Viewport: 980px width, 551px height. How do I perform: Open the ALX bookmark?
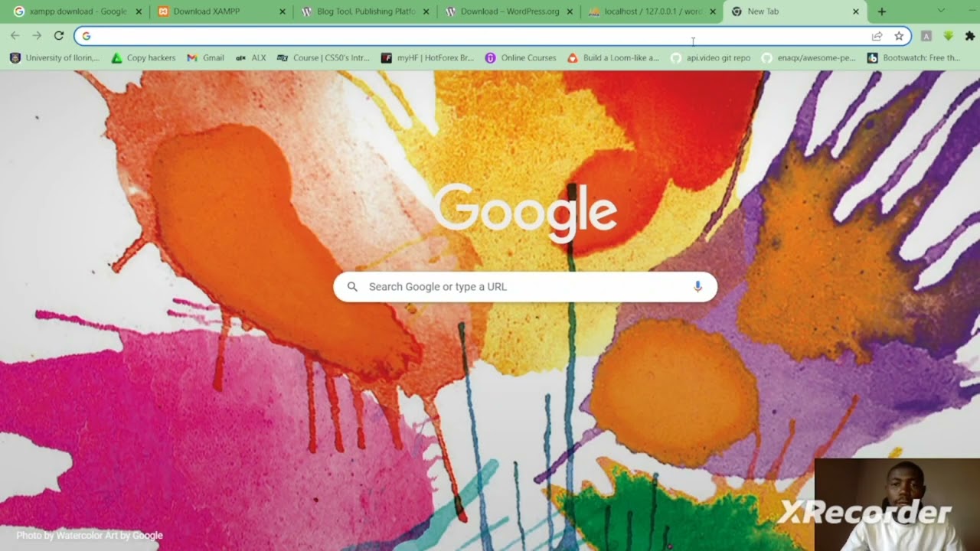click(250, 58)
